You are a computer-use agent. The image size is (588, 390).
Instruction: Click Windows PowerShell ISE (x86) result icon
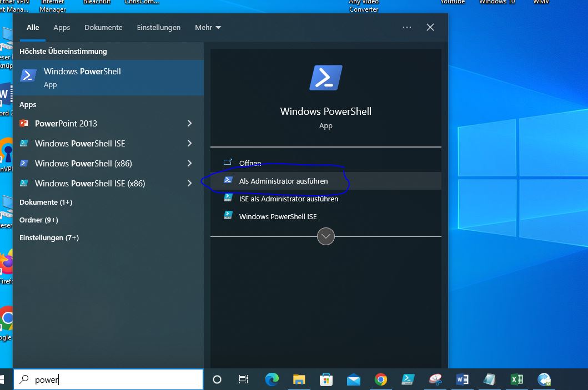(x=24, y=183)
